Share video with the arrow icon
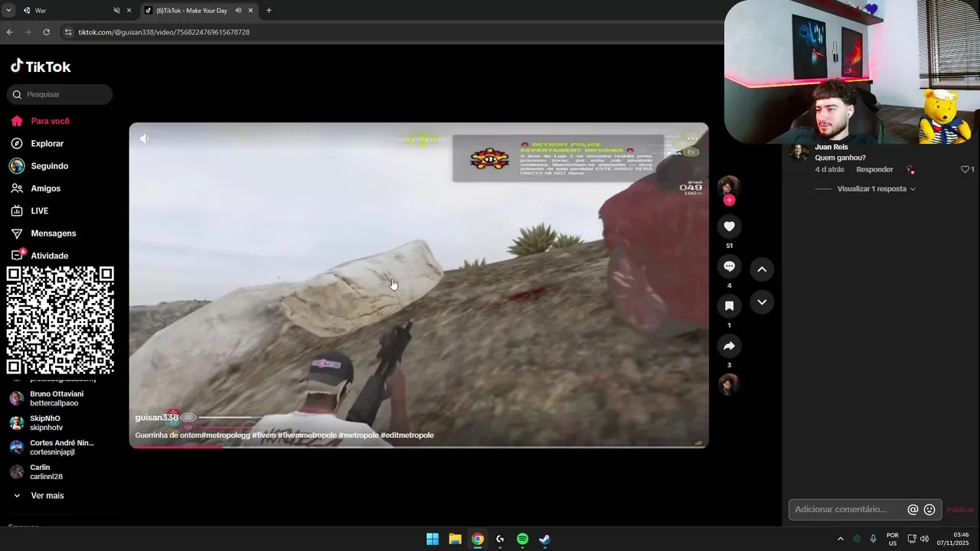This screenshot has height=551, width=980. click(x=729, y=346)
